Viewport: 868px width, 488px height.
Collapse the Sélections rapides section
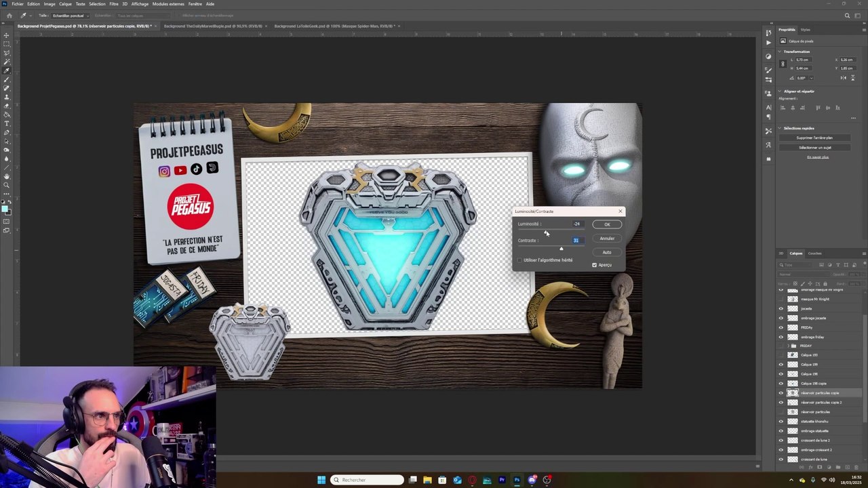(x=779, y=128)
